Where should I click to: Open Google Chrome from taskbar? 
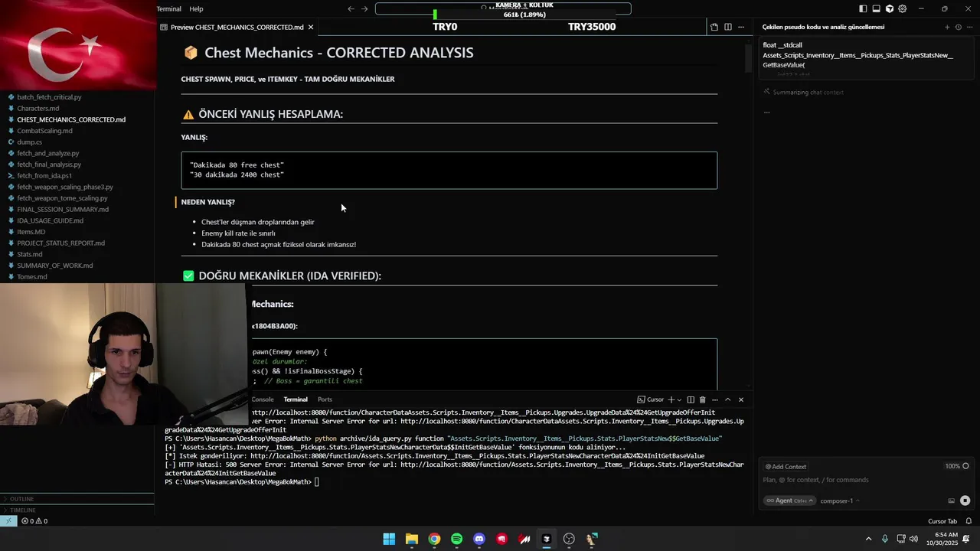(434, 539)
